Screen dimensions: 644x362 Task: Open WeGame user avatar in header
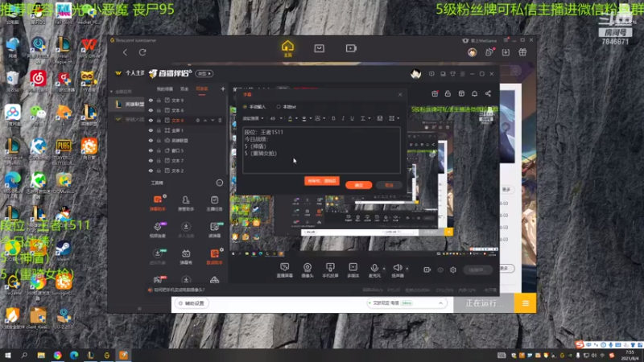pos(472,52)
